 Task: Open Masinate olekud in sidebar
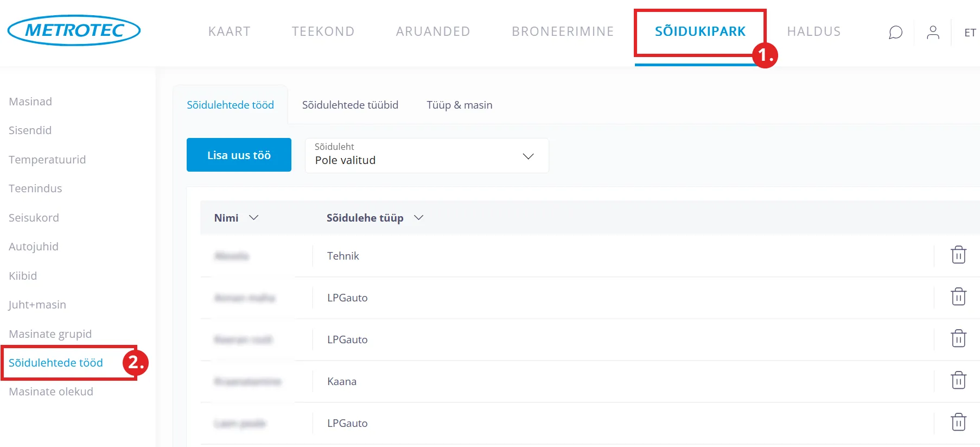51,392
